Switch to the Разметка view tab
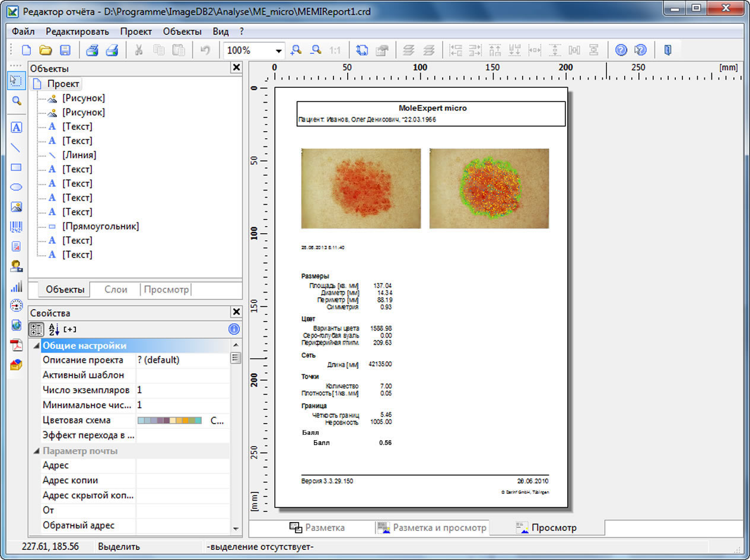This screenshot has height=560, width=750. coord(317,527)
